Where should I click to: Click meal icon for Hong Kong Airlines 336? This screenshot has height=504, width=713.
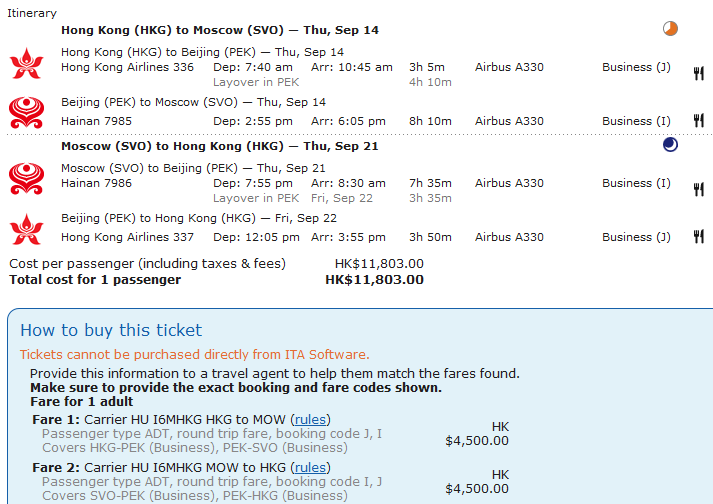[x=699, y=72]
